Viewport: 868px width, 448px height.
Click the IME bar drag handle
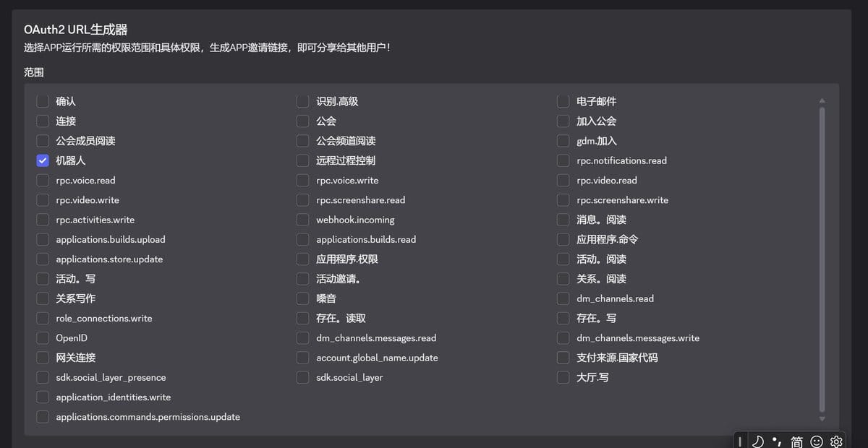[740, 441]
